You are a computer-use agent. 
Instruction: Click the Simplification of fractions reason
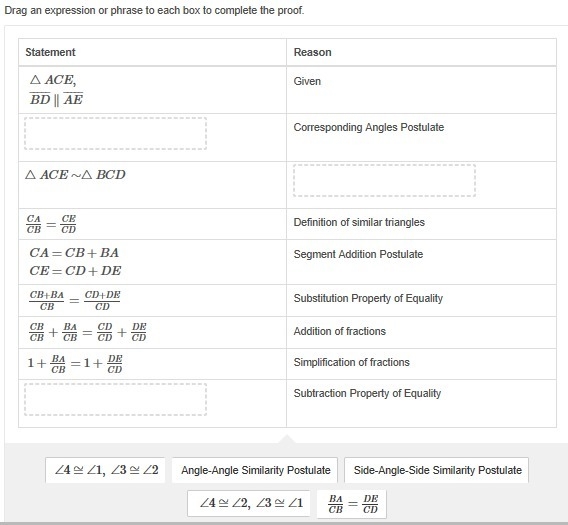click(x=352, y=362)
